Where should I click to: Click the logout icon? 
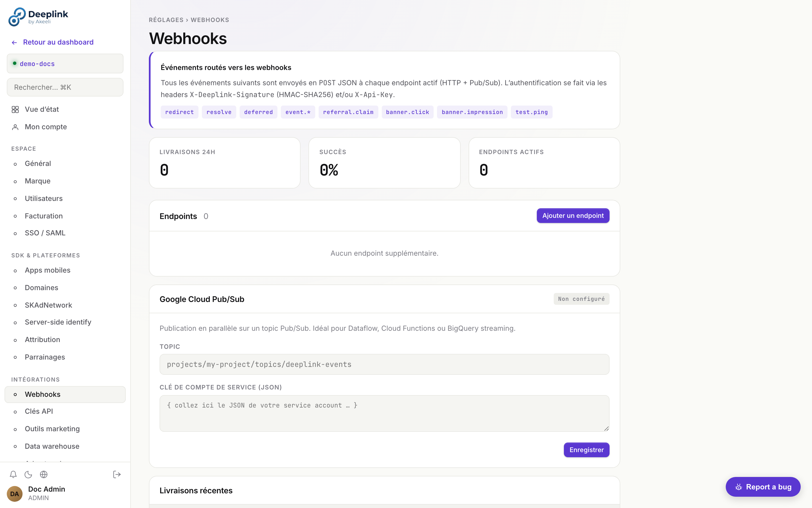click(117, 474)
